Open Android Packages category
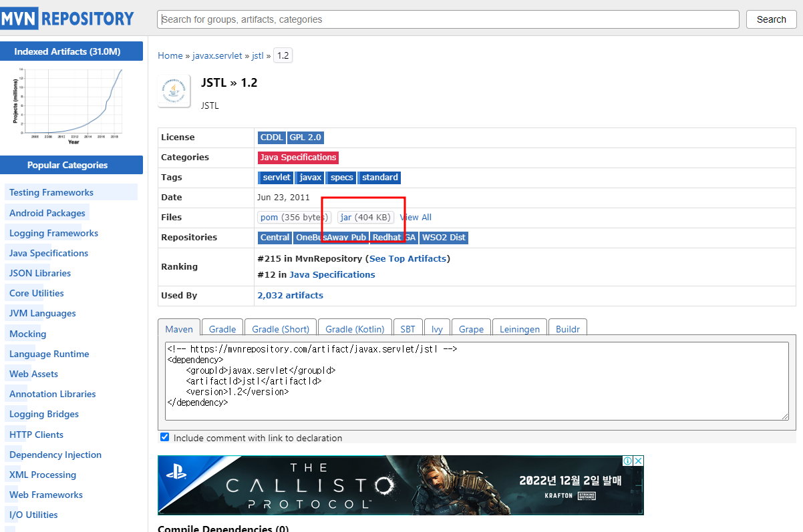The width and height of the screenshot is (803, 532). [x=47, y=213]
